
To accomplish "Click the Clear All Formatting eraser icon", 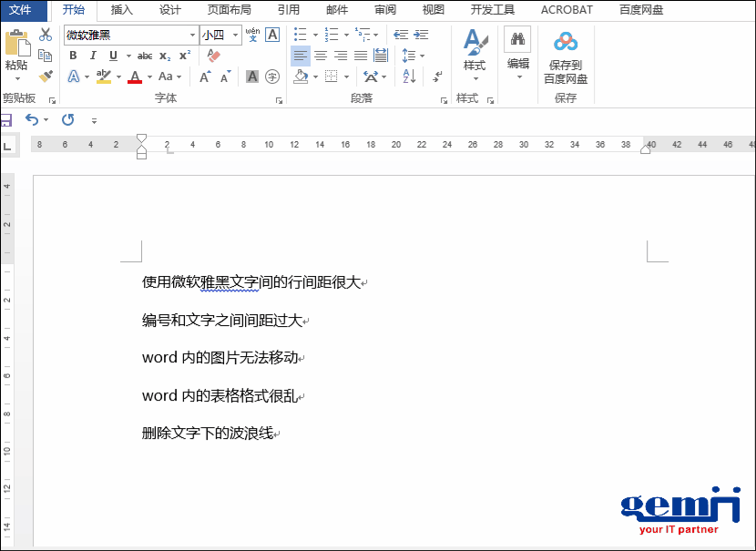I will click(215, 54).
